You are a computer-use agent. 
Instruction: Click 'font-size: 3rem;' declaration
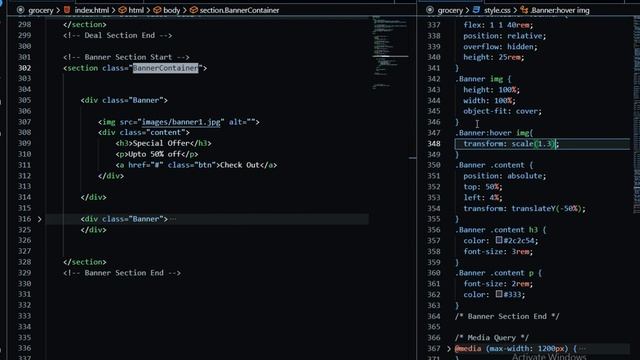[x=498, y=251]
